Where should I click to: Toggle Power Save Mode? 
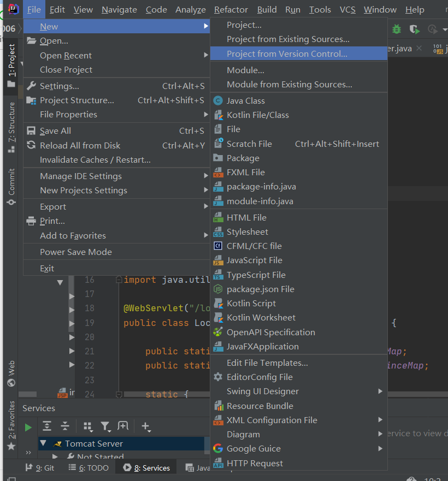116,252
